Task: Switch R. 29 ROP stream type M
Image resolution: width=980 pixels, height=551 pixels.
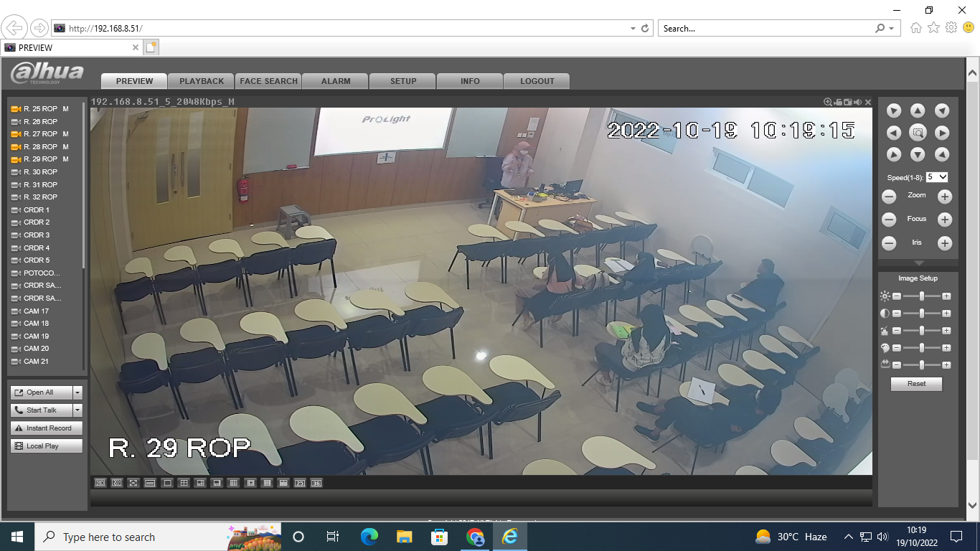Action: coord(66,159)
